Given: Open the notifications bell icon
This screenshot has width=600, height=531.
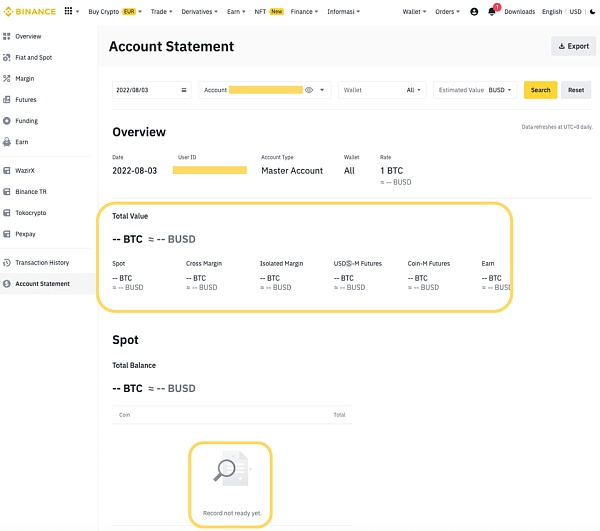Looking at the screenshot, I should click(x=492, y=12).
